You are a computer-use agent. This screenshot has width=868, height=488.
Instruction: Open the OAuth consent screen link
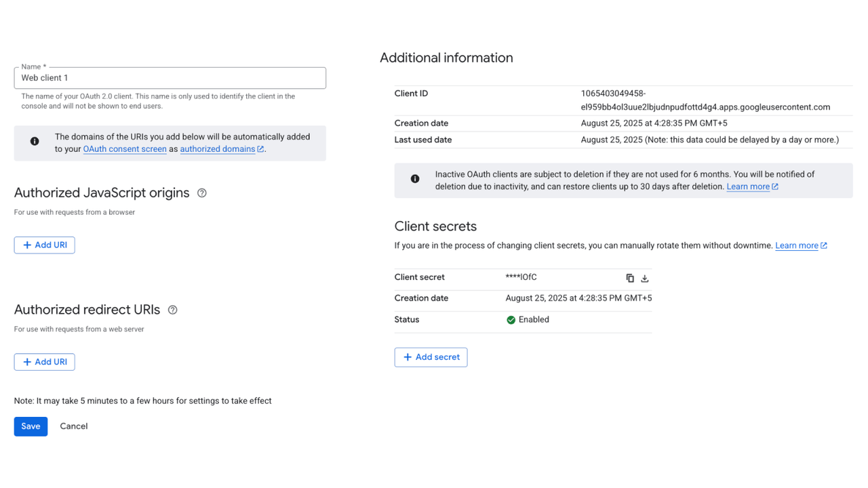click(x=125, y=148)
